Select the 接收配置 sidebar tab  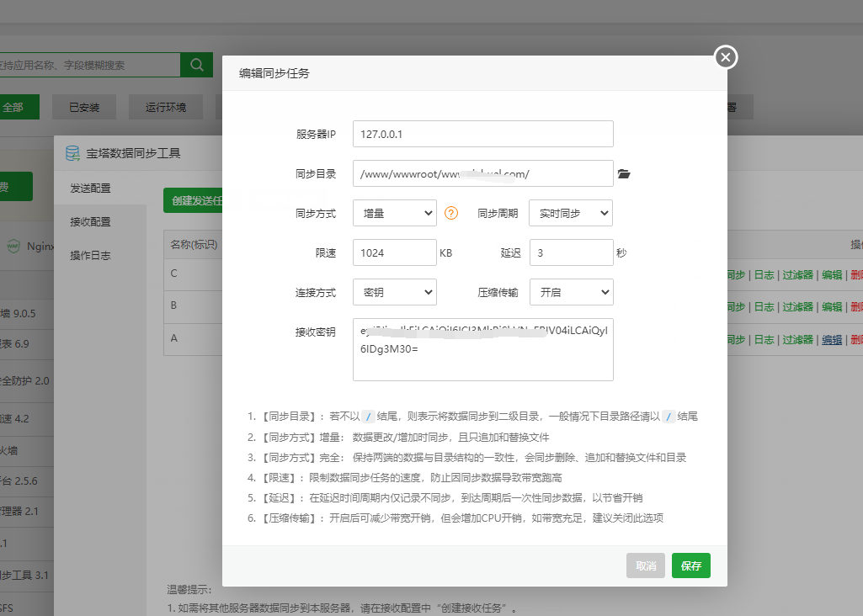(90, 221)
